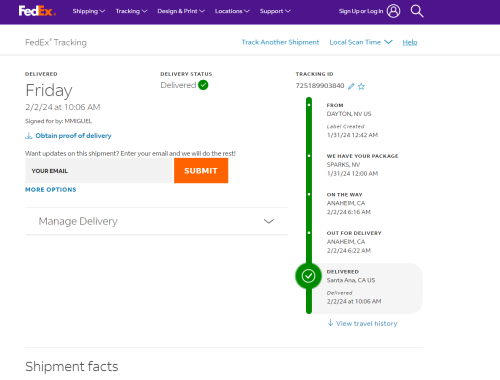Click 2/2/24 6:22 AM out for delivery time
Viewport: 500px width, 380px height.
pos(349,250)
